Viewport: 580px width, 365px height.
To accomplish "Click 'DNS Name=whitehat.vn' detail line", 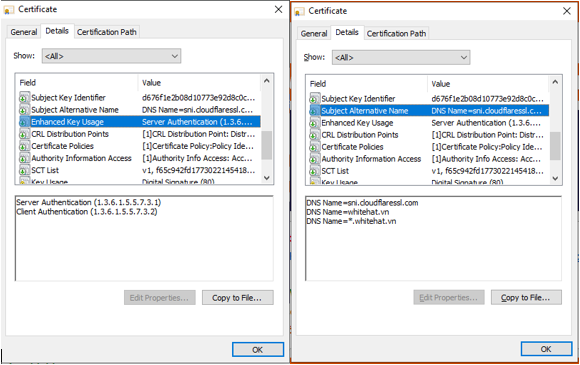I will [348, 212].
